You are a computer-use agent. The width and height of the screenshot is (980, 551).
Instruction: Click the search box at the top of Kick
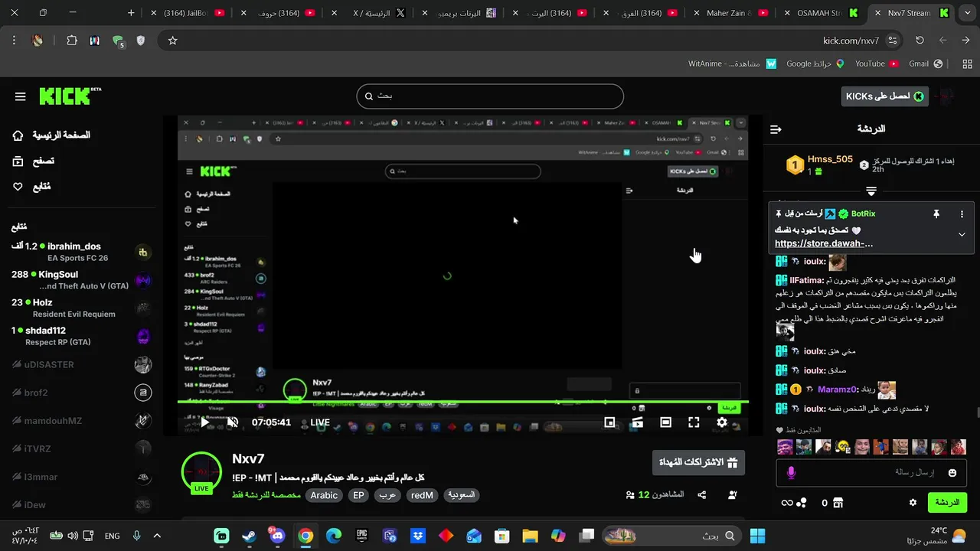click(x=490, y=96)
